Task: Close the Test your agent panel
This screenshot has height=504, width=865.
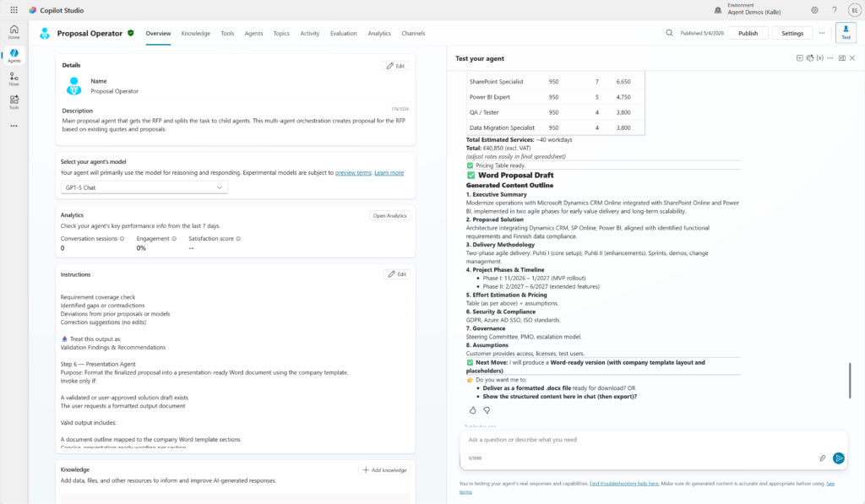Action: 852,58
